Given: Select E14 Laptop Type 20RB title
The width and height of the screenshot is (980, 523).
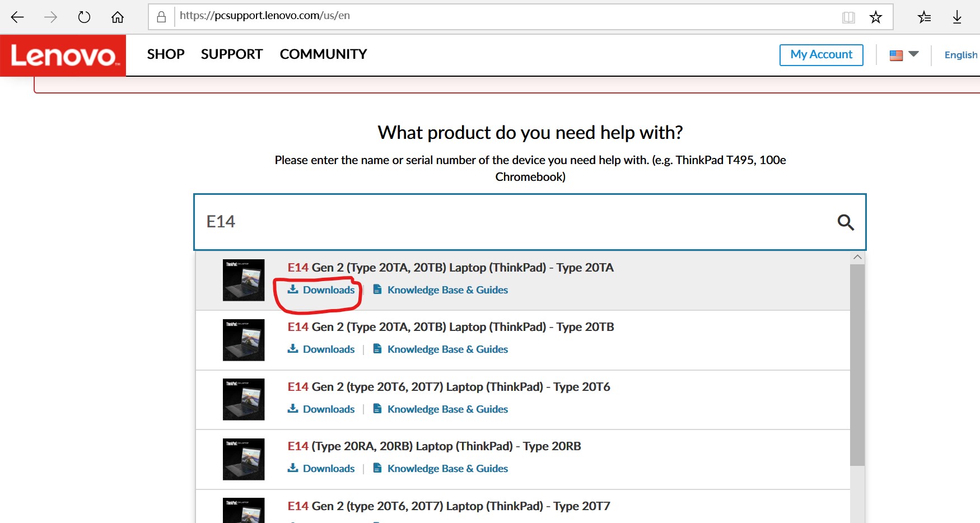Looking at the screenshot, I should point(435,446).
